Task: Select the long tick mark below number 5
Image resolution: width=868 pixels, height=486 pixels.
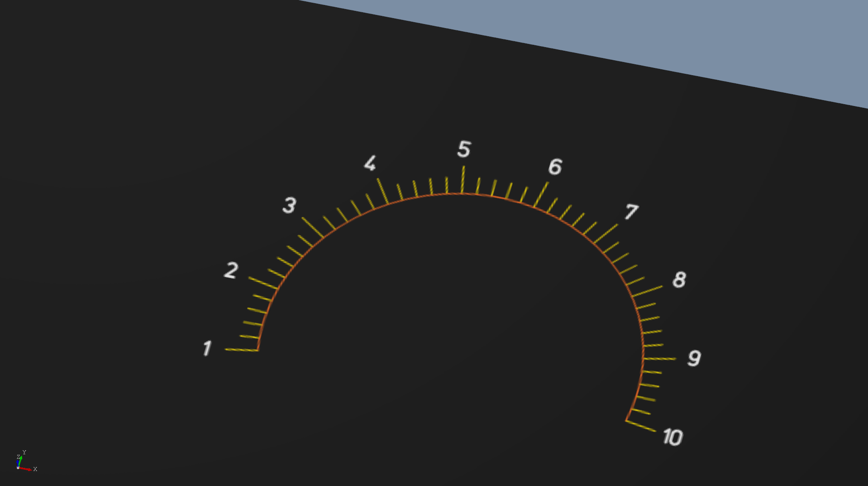Action: [463, 180]
